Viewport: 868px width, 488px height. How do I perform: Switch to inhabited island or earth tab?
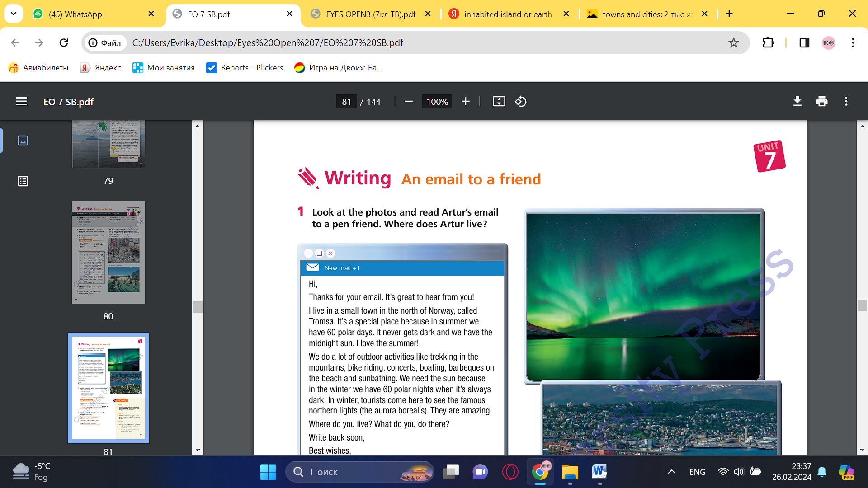coord(508,14)
